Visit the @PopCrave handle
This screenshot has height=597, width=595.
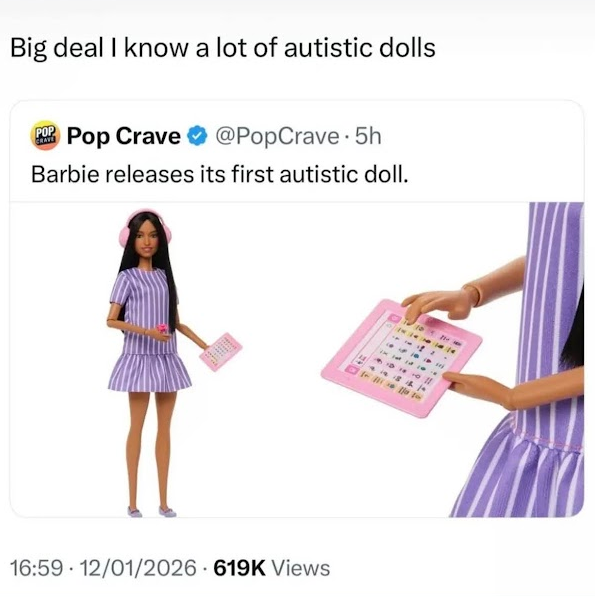pos(277,136)
